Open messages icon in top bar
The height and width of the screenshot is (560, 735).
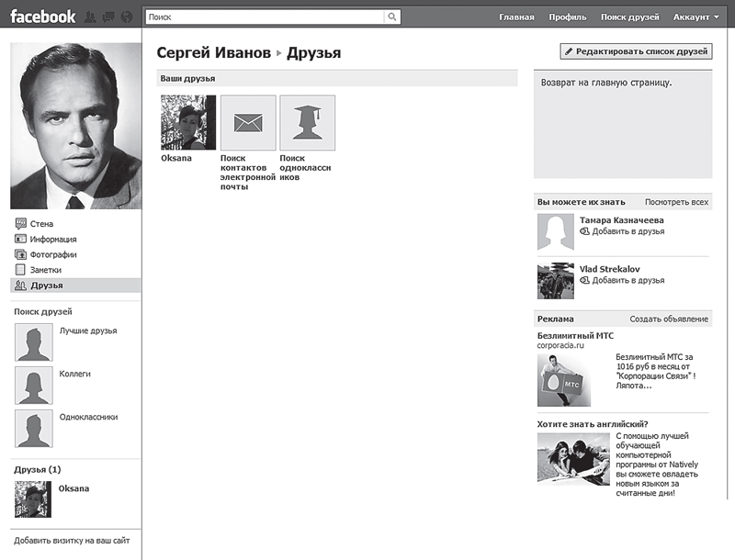[x=108, y=17]
